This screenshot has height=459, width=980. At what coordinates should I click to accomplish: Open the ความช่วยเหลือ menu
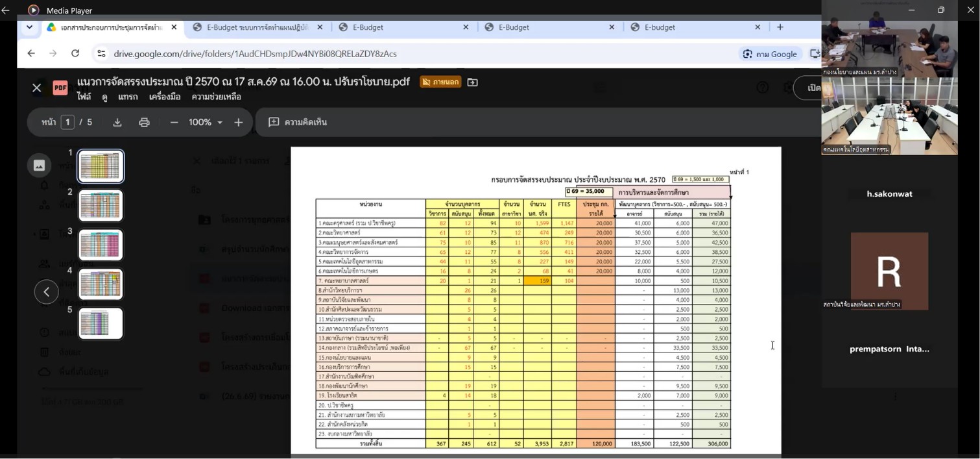point(216,97)
